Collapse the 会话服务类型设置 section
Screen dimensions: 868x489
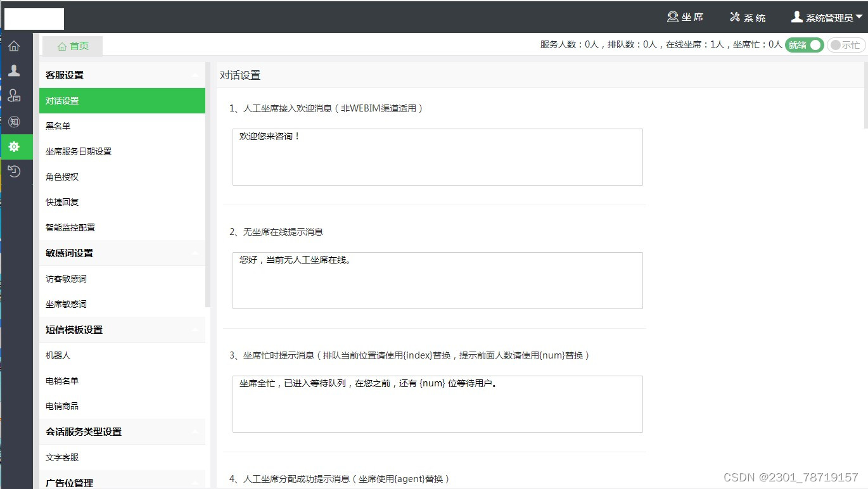[195, 431]
